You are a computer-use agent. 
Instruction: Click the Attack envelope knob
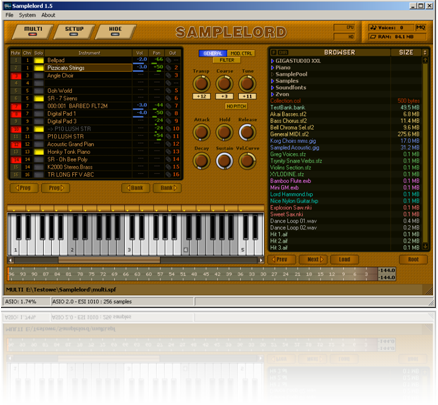point(201,132)
